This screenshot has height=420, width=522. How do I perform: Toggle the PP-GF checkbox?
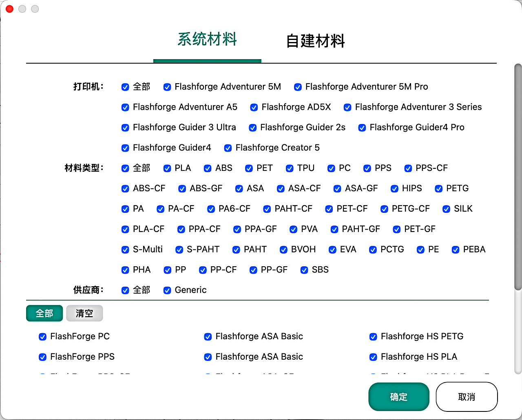coord(253,270)
